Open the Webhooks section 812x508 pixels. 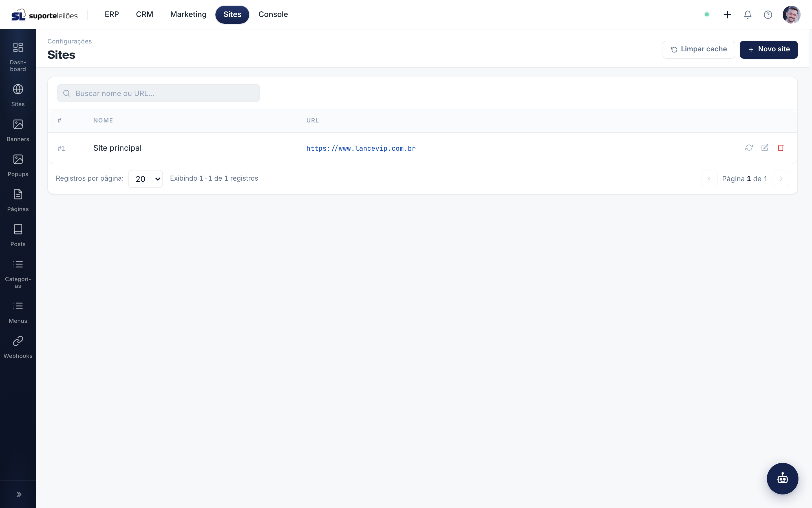18,347
